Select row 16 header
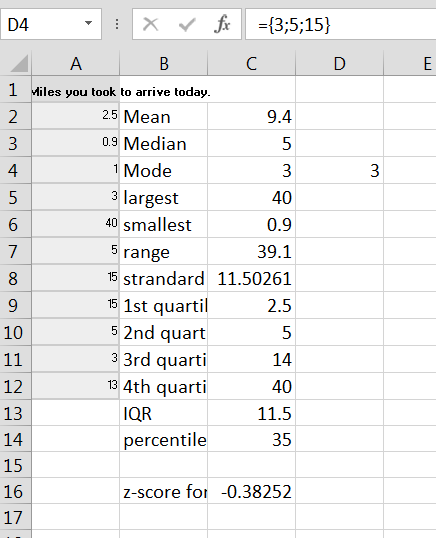This screenshot has width=436, height=538. 15,491
